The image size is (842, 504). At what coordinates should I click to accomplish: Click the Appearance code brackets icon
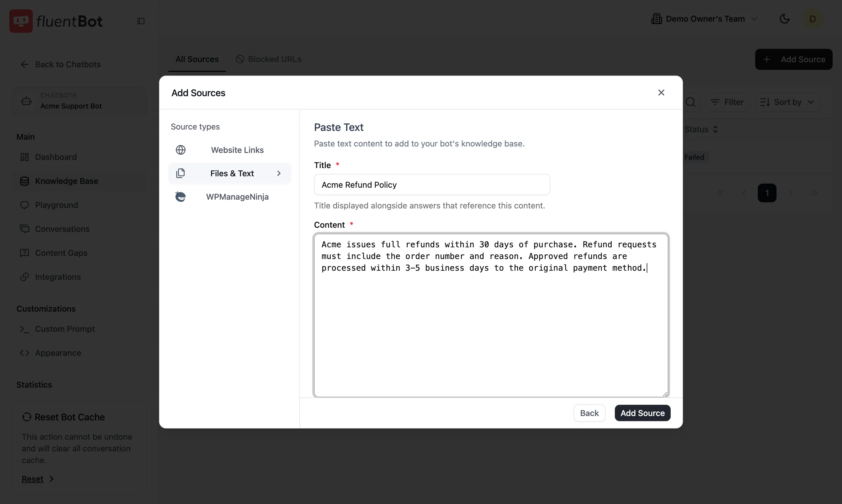[25, 353]
